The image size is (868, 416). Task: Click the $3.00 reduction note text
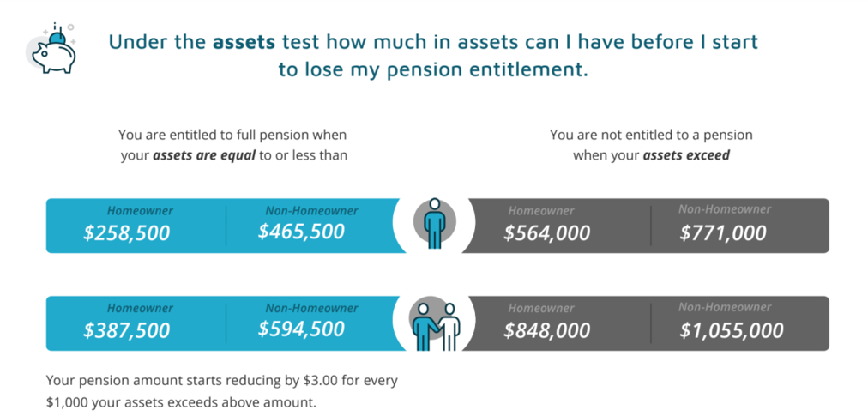pyautogui.click(x=221, y=392)
